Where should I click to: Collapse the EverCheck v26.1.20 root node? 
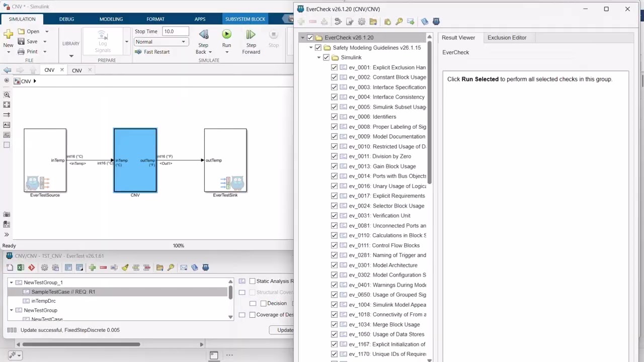tap(302, 38)
